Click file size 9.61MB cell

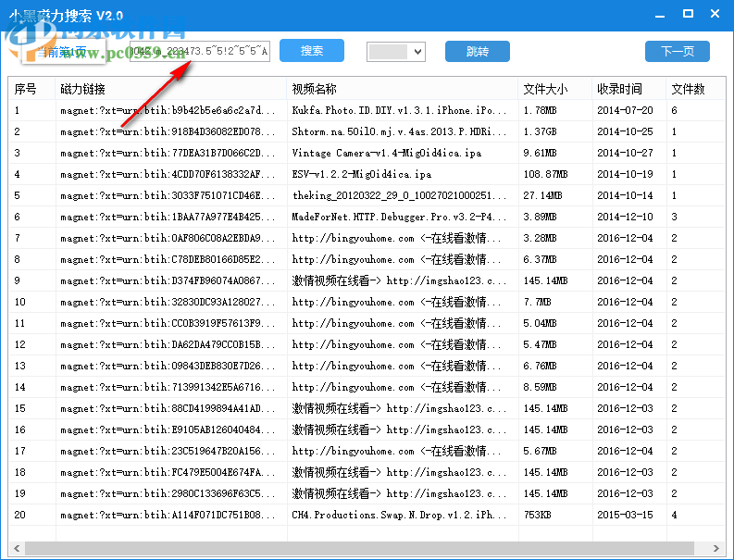click(540, 153)
